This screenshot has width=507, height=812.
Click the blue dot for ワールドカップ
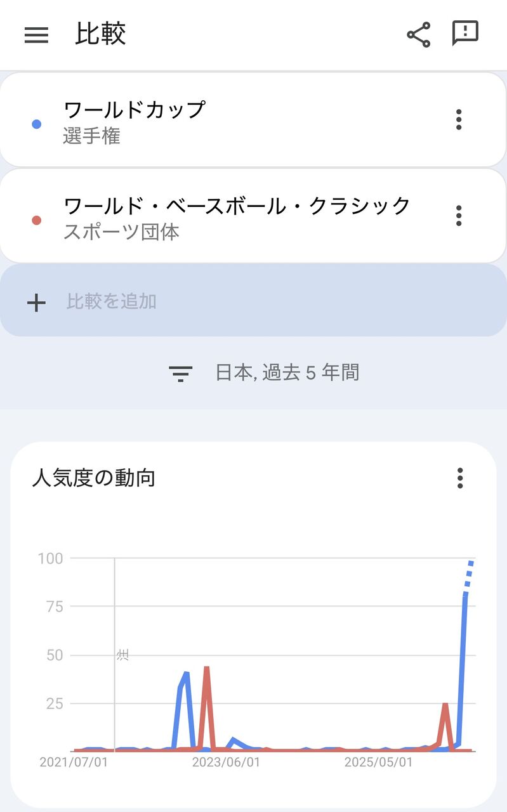click(36, 124)
